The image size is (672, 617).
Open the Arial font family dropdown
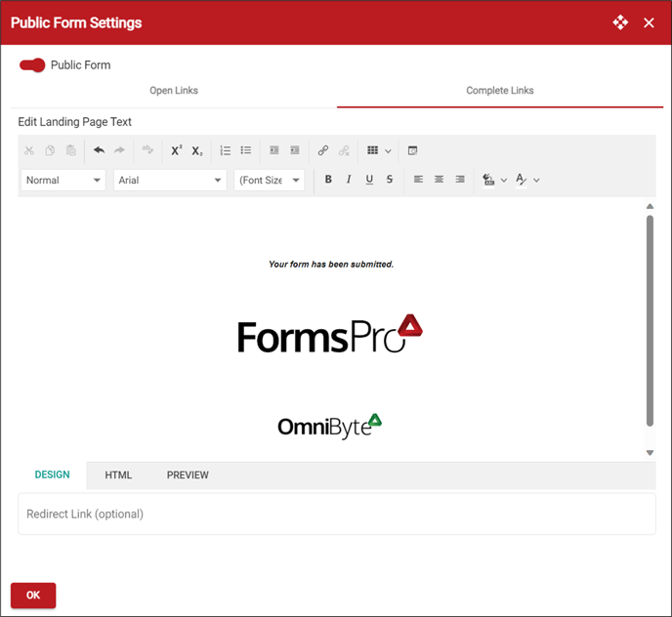tap(170, 180)
